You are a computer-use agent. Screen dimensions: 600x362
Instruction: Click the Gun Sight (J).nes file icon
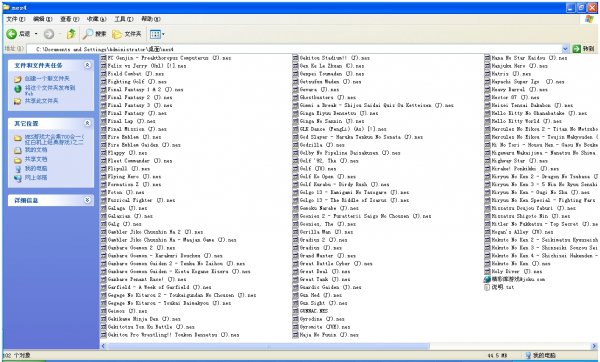coord(295,303)
